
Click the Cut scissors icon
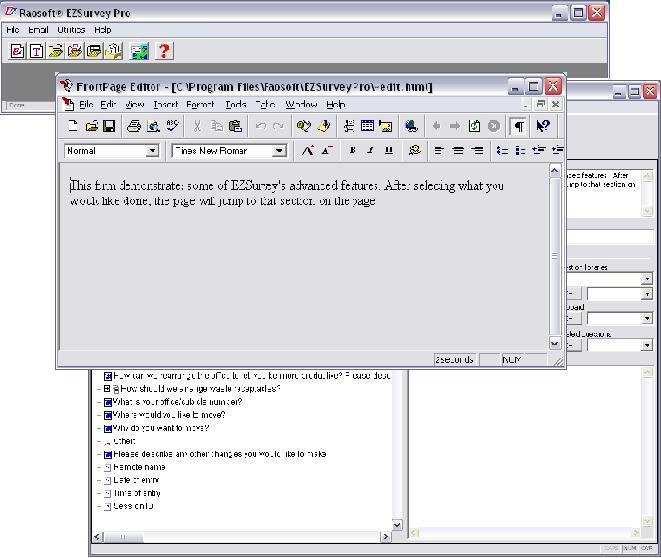(x=197, y=126)
